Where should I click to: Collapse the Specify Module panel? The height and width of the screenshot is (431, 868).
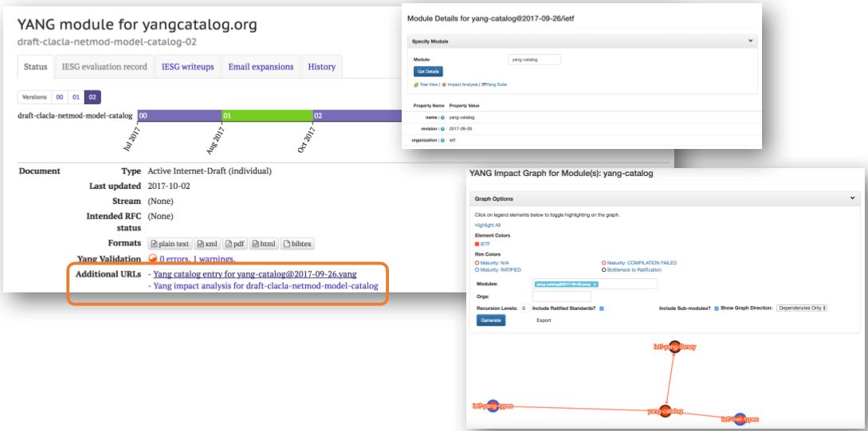point(751,41)
